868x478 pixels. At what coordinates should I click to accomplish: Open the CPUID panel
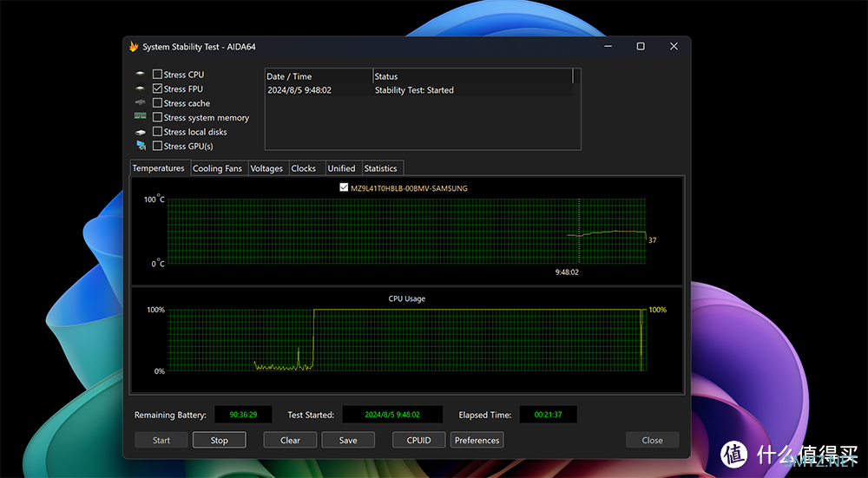point(419,441)
